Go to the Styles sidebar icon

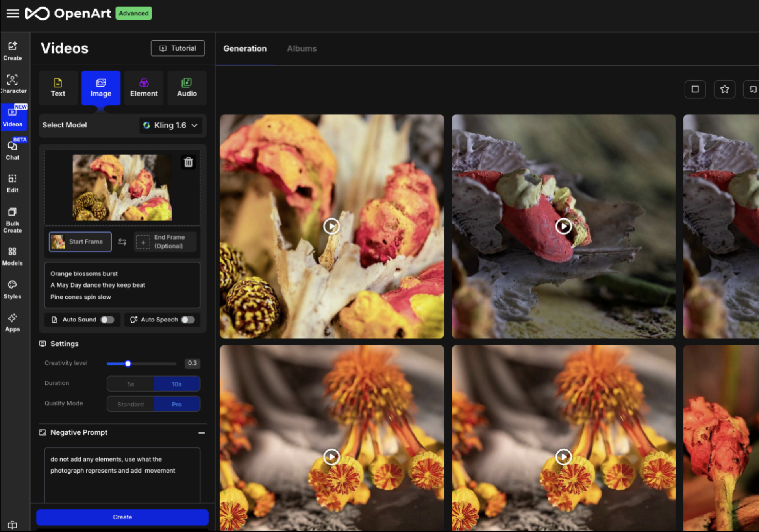point(13,289)
